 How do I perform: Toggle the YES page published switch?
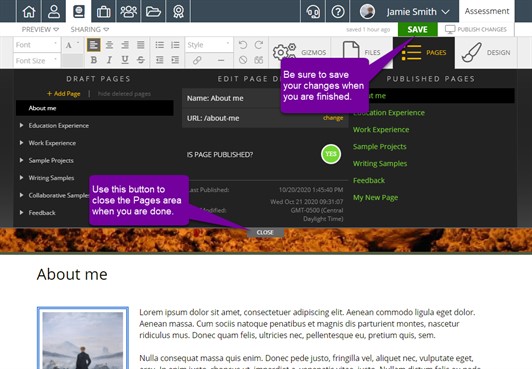click(x=331, y=154)
